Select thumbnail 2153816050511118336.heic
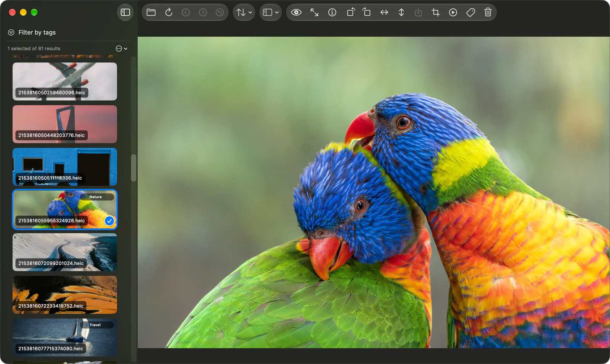610x364 pixels. [65, 167]
